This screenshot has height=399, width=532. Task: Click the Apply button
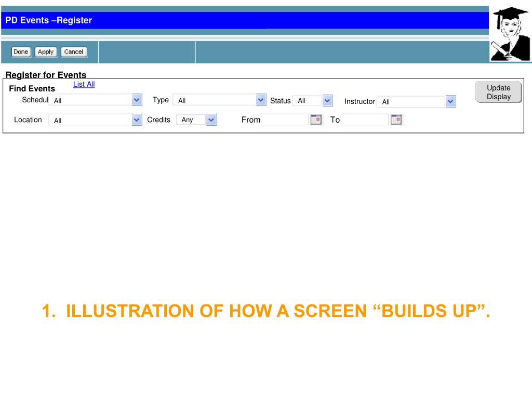click(46, 52)
